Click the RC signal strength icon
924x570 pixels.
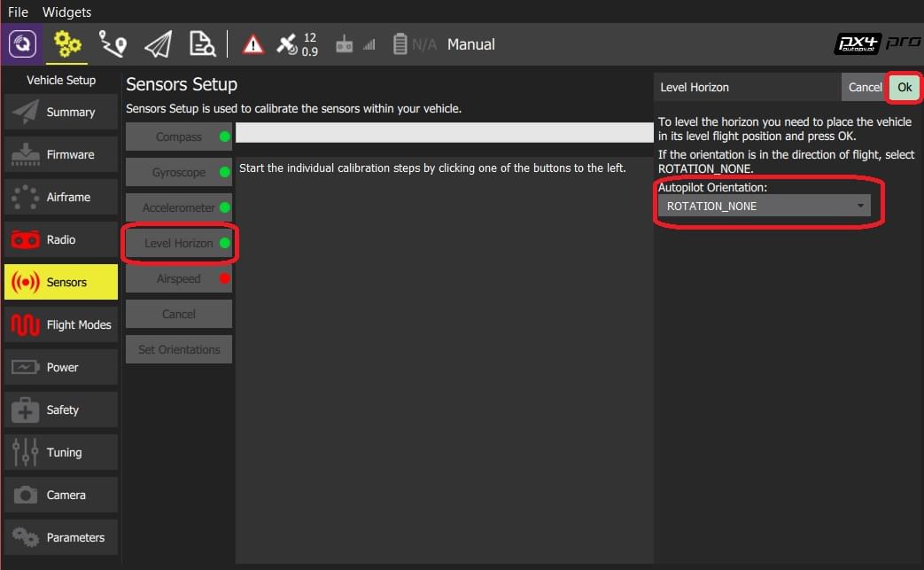point(354,44)
